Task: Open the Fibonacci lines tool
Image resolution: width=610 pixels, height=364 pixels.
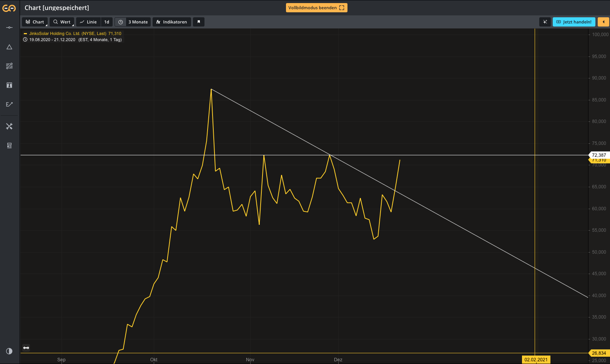Action: (9, 66)
